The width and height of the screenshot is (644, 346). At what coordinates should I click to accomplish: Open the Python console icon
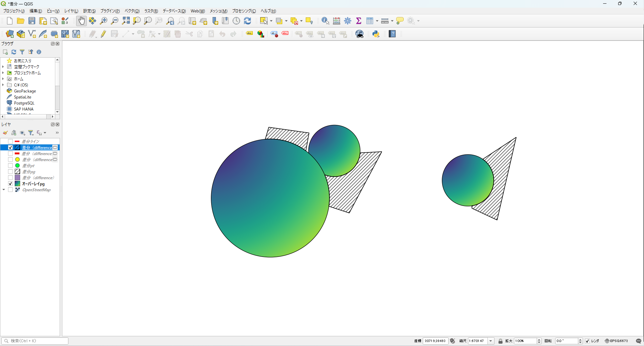pos(376,34)
